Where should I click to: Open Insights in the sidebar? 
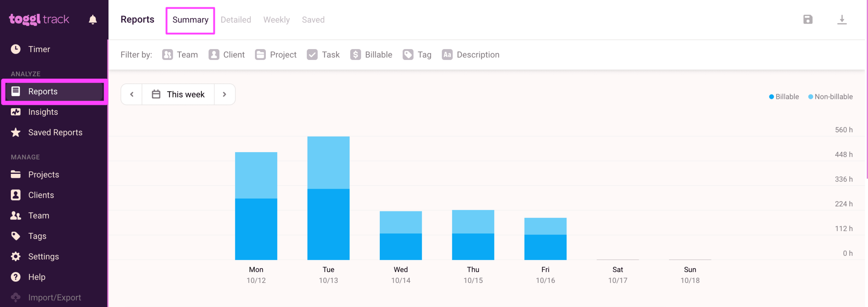pos(43,112)
